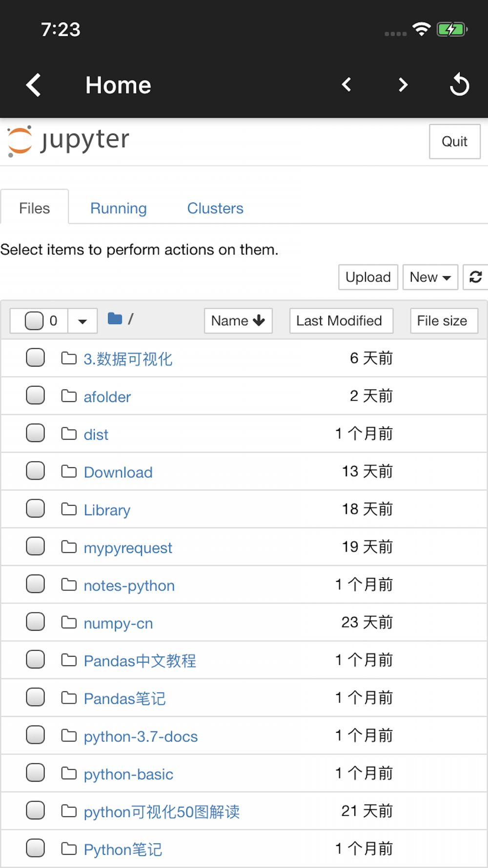The width and height of the screenshot is (488, 868).
Task: Click the Jupyter logo
Action: pyautogui.click(x=68, y=141)
